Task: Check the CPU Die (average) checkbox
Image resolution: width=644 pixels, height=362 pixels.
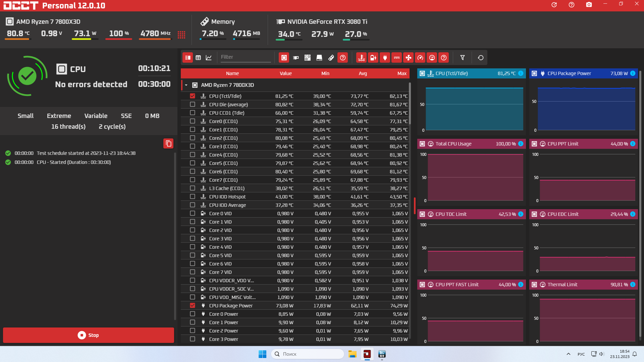Action: (193, 104)
